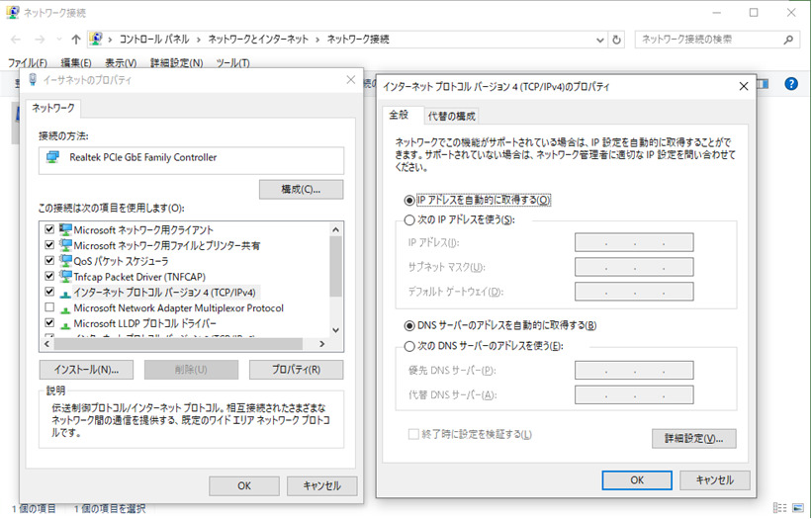812x519 pixels.
Task: Toggle Tnfcap Packet Driver (TNFCAP) checkbox
Action: coord(49,276)
